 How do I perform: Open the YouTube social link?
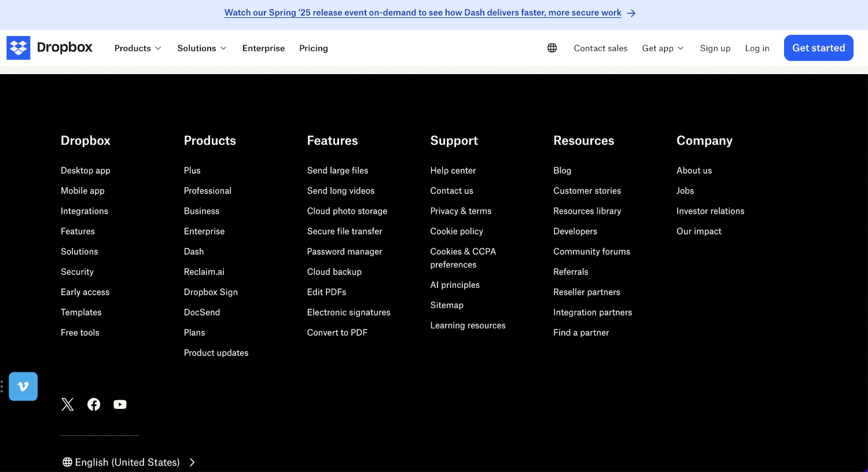pos(120,404)
